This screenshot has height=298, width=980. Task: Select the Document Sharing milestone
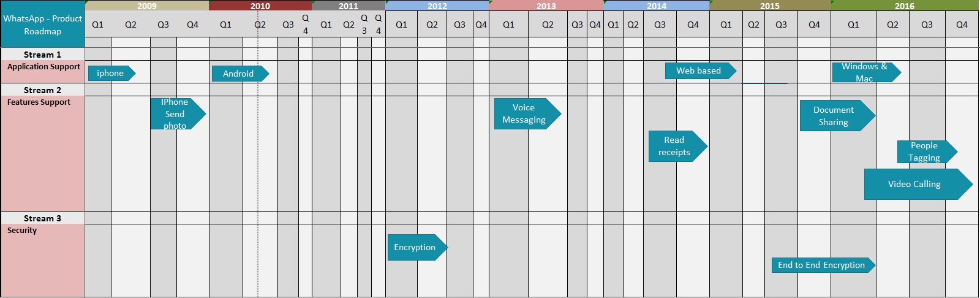[x=835, y=116]
